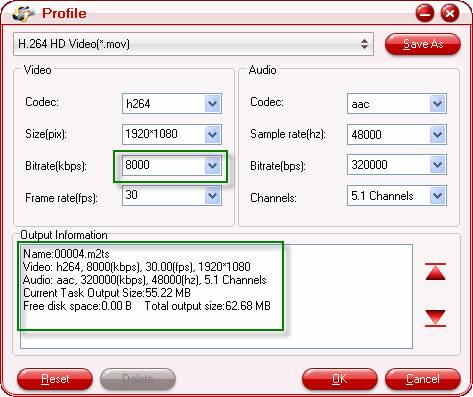Close the Profile window

[450, 14]
